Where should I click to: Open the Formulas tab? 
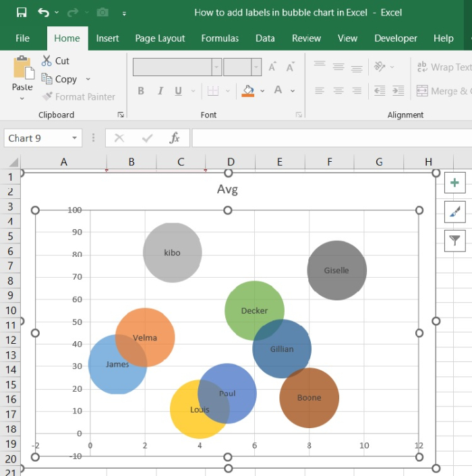coord(220,38)
